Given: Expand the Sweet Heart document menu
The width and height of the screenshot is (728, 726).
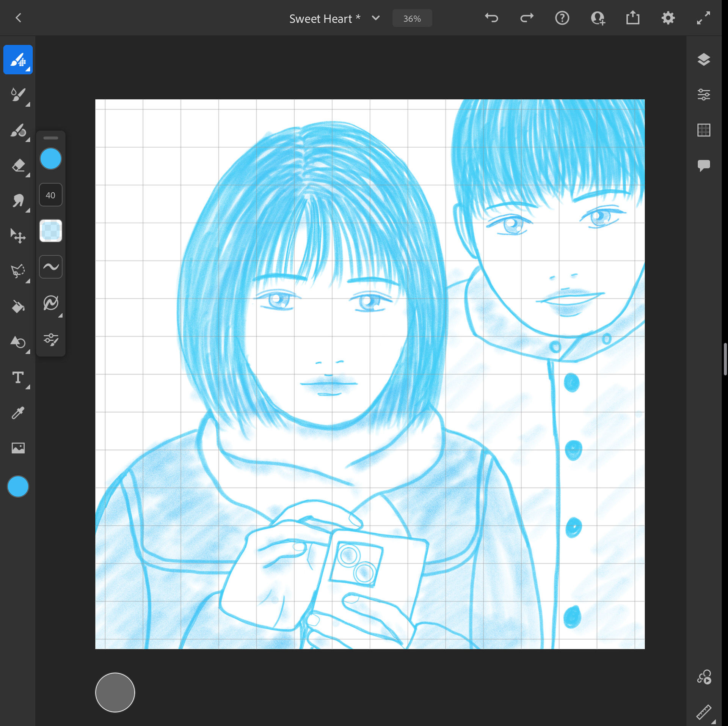Looking at the screenshot, I should point(375,18).
